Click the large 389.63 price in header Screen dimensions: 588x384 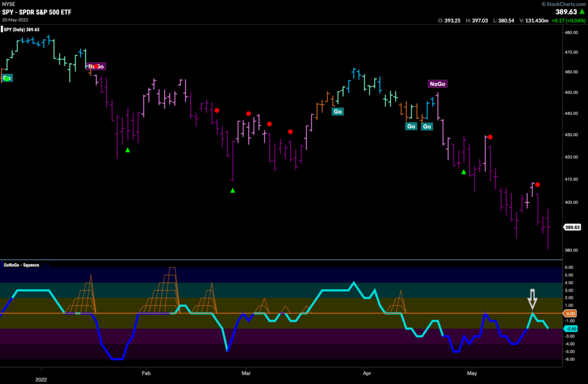point(566,12)
